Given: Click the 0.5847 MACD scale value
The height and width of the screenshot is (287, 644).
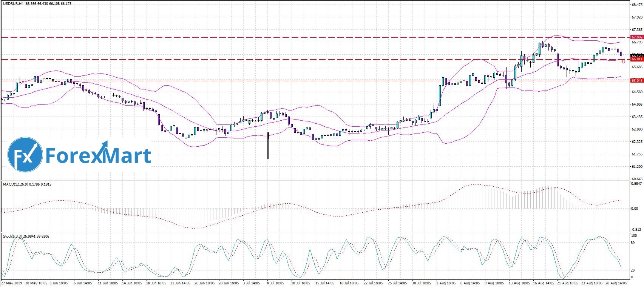Looking at the screenshot, I should pos(637,184).
